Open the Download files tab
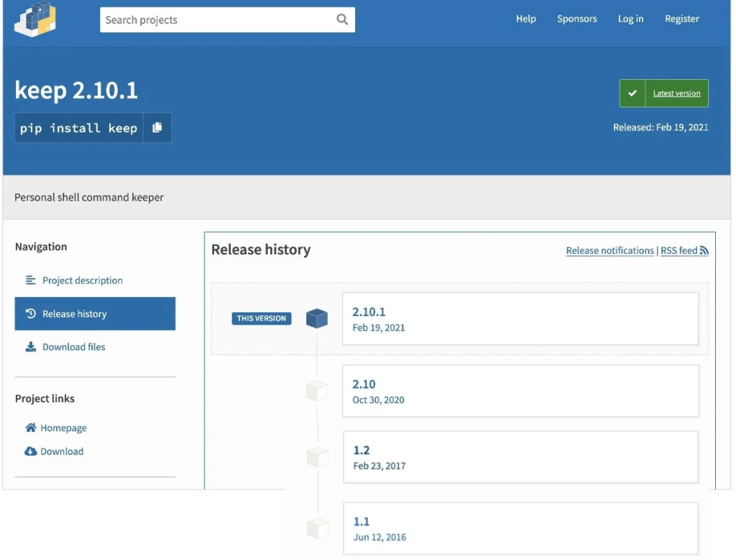Screen dimensions: 736x560 pyautogui.click(x=73, y=346)
